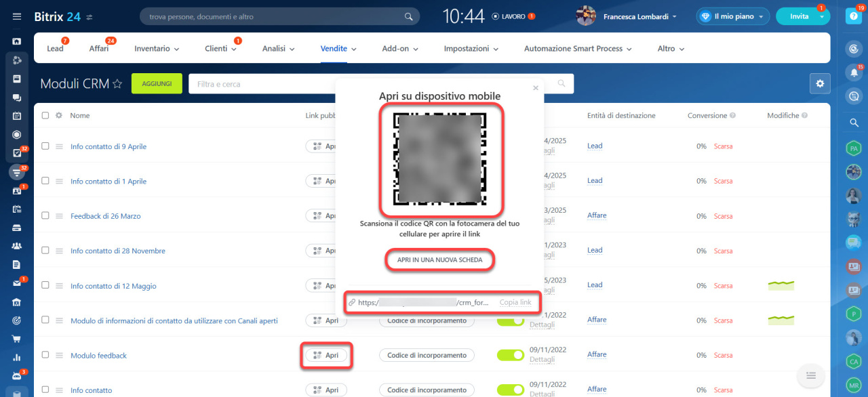Screen dimensions: 868x397
Task: Click the settings gear button beside the filter
Action: coord(820,83)
